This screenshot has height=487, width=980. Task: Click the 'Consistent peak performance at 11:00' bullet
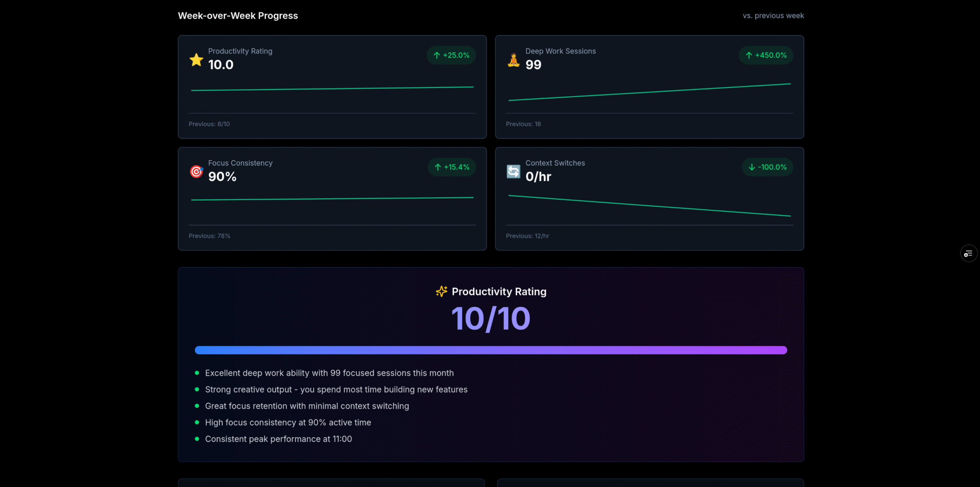tap(278, 439)
